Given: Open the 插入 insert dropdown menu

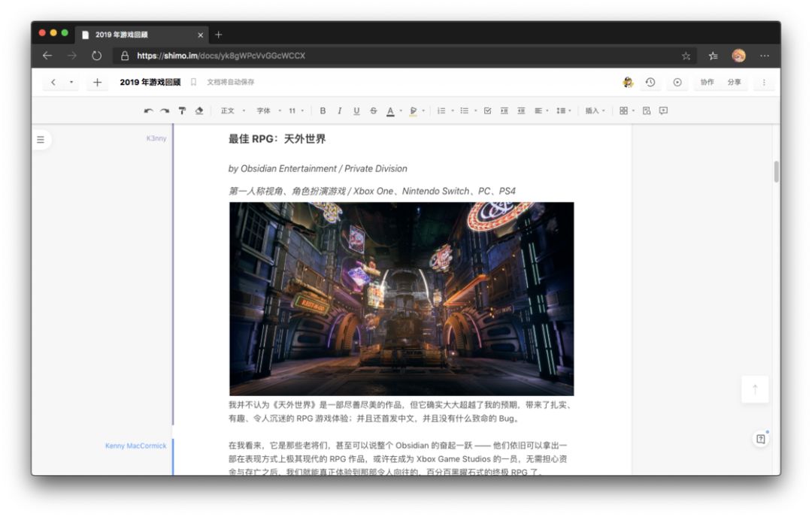Looking at the screenshot, I should pyautogui.click(x=595, y=110).
